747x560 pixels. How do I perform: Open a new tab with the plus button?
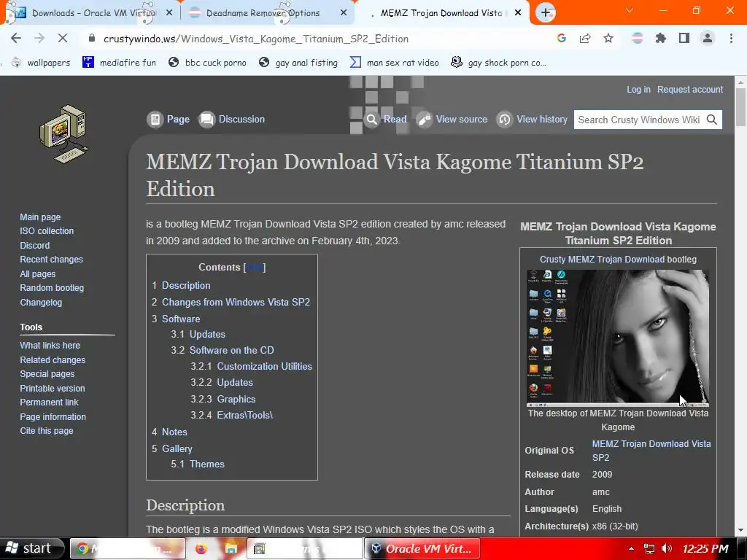(x=546, y=12)
